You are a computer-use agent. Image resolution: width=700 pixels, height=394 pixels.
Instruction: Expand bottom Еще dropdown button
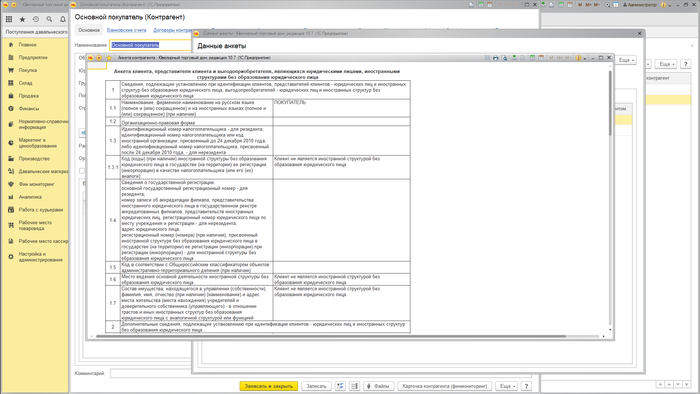pos(506,386)
